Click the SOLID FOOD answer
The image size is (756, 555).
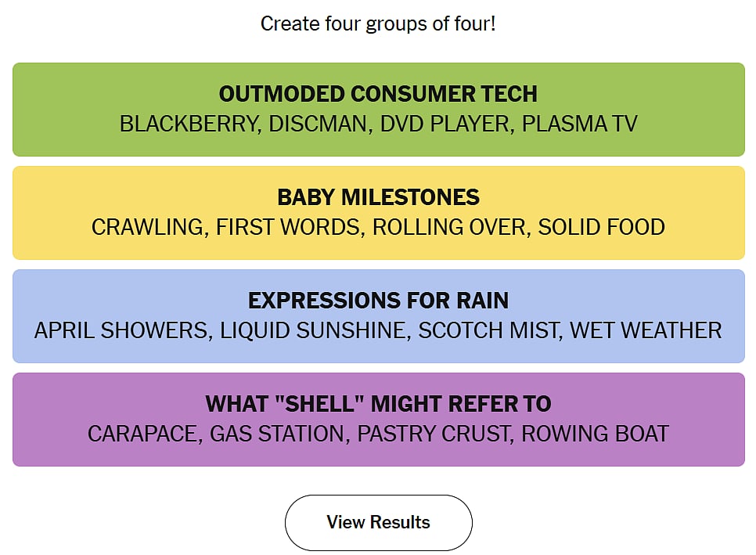(601, 227)
